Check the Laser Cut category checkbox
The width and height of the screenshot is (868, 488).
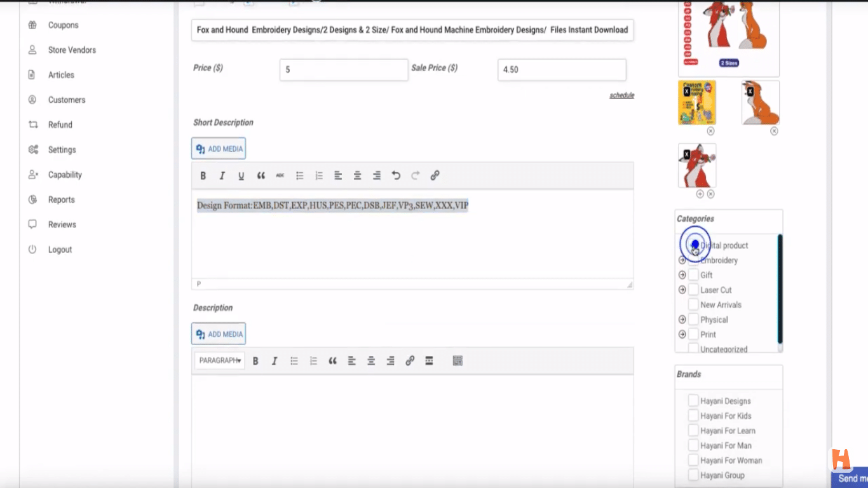693,290
